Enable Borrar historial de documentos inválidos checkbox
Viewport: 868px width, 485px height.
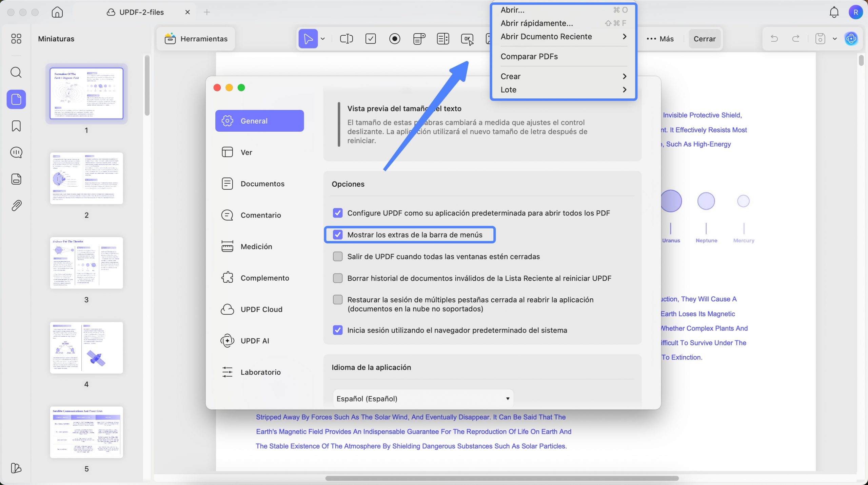pyautogui.click(x=338, y=278)
